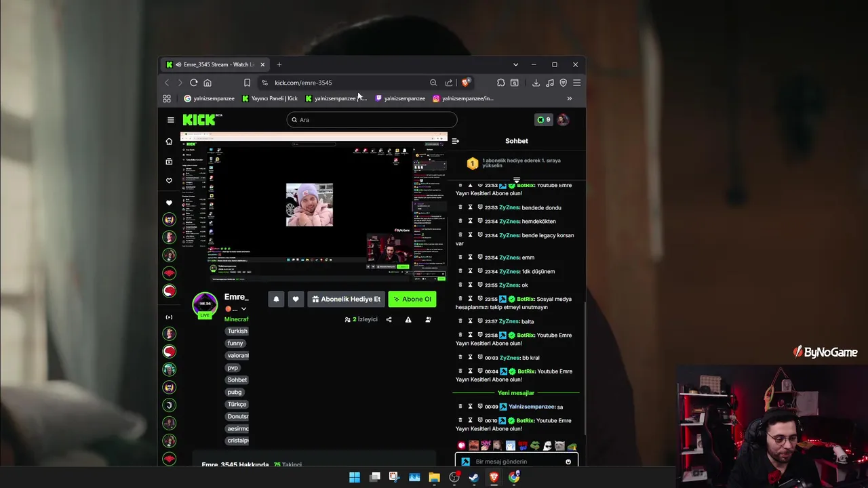Click the green Abone Ol button

tap(412, 299)
